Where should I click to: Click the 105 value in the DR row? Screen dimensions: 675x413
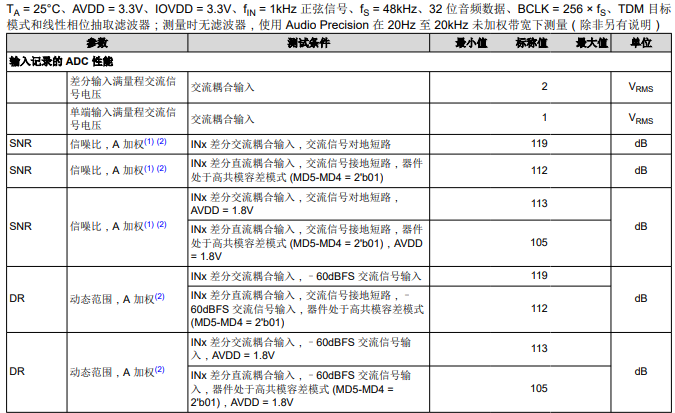tap(539, 388)
